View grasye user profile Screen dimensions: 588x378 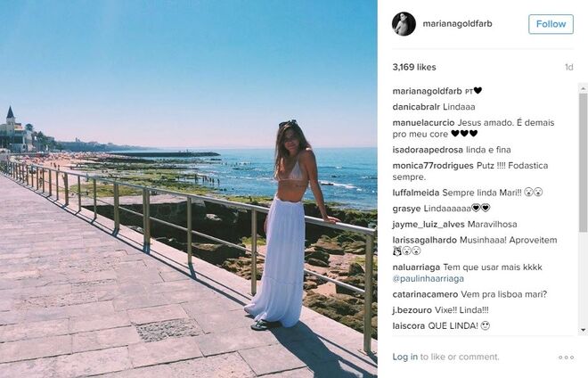pyautogui.click(x=406, y=209)
